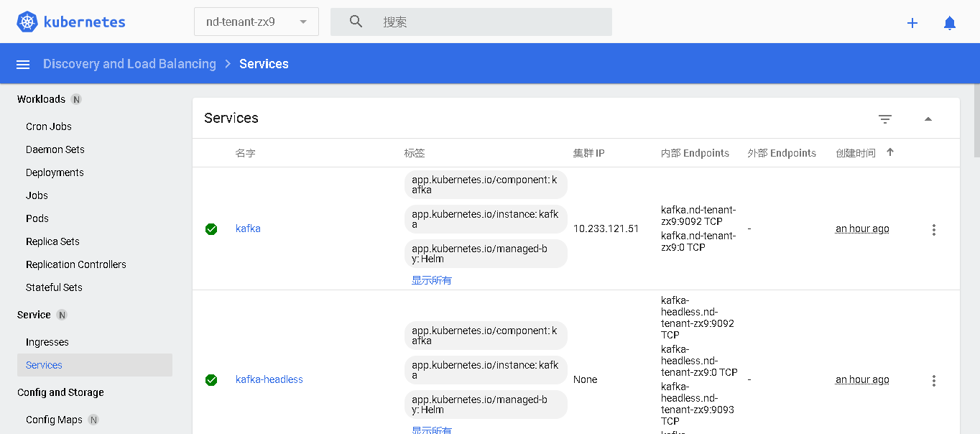980x434 pixels.
Task: Click kafka-headless's 'an hour ago' timestamp
Action: click(x=862, y=379)
